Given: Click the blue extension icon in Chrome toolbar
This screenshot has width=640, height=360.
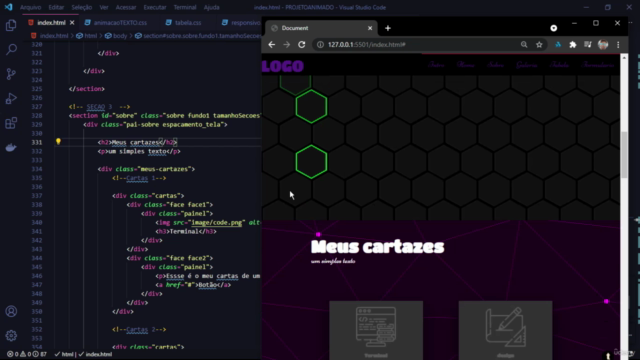Looking at the screenshot, I should click(x=558, y=44).
